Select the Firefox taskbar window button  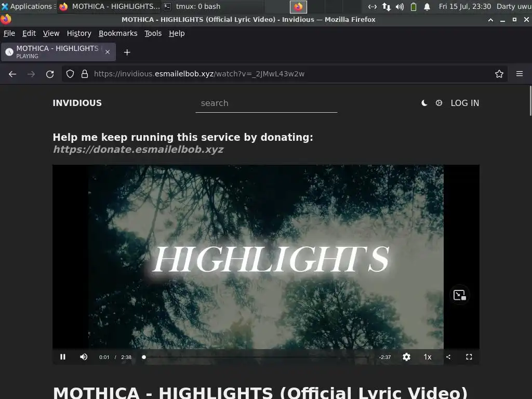pyautogui.click(x=109, y=6)
